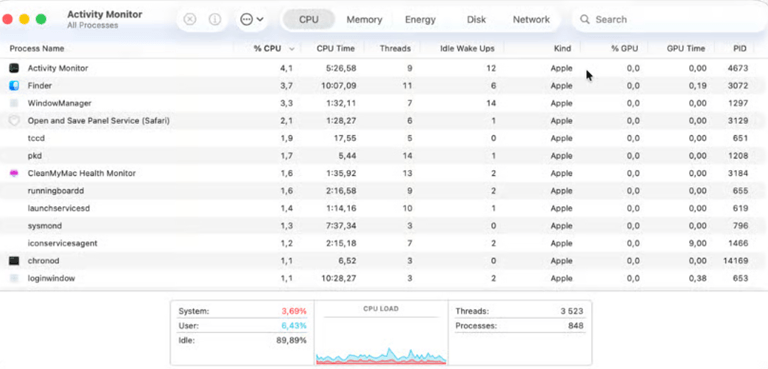
Task: Select the launchservicesd process
Action: point(384,208)
